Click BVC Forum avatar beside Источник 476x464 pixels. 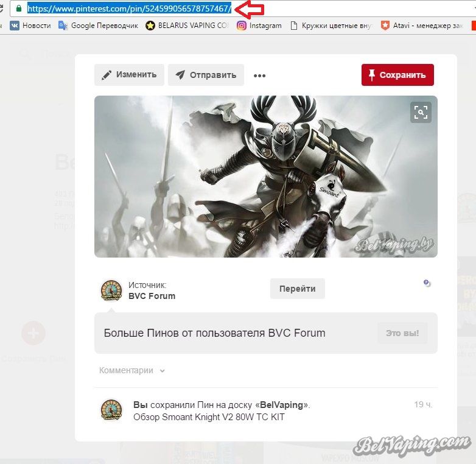pos(111,290)
